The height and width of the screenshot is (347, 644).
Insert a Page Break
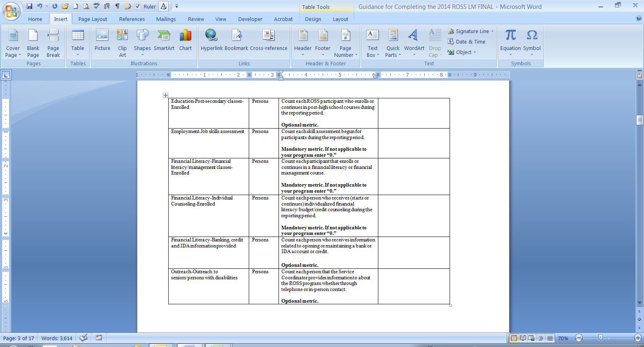pos(53,43)
